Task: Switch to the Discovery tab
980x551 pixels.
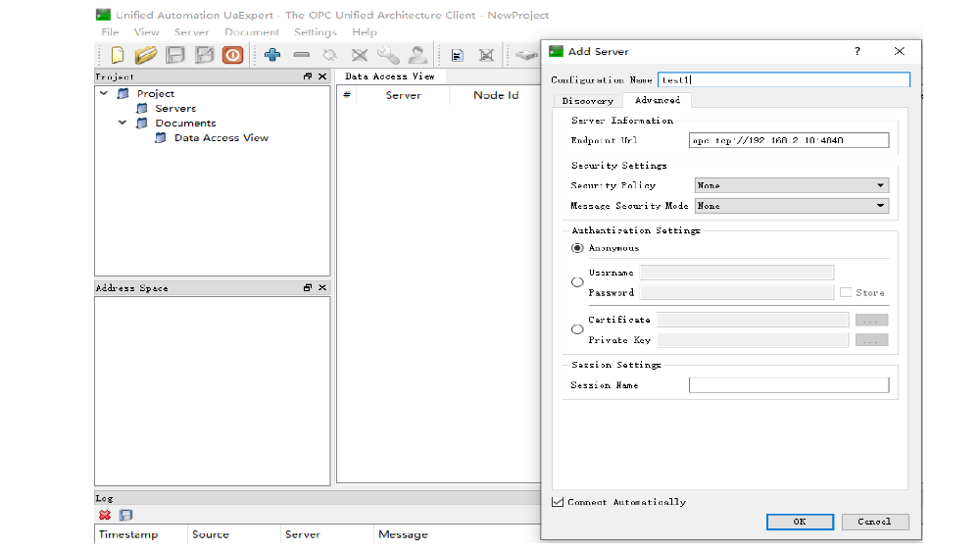Action: pyautogui.click(x=587, y=101)
